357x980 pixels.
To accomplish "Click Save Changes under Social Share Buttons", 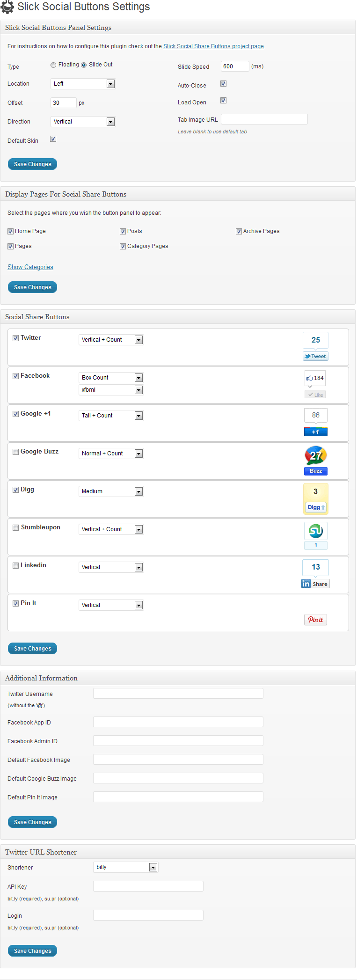I will pos(32,649).
